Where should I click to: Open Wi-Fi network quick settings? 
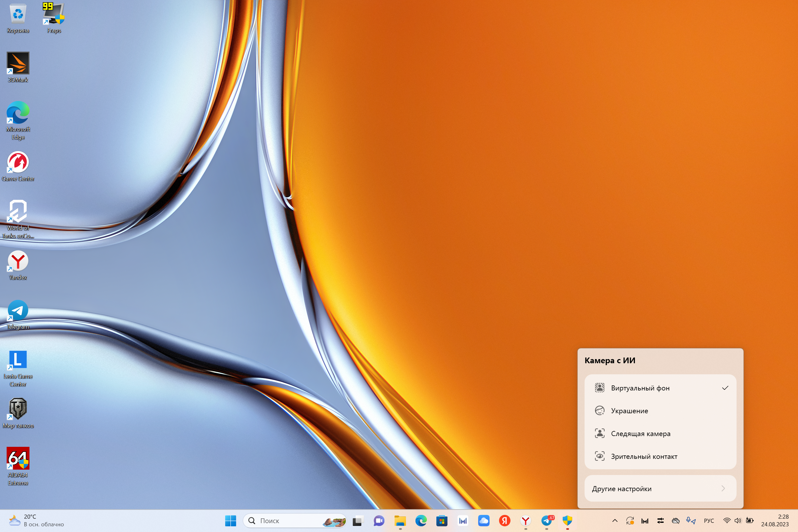coord(727,521)
